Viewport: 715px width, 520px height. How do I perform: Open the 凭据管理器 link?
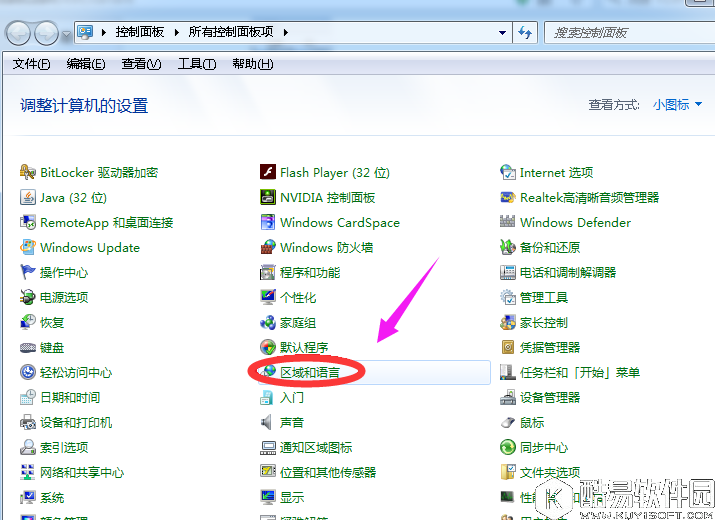click(x=550, y=348)
